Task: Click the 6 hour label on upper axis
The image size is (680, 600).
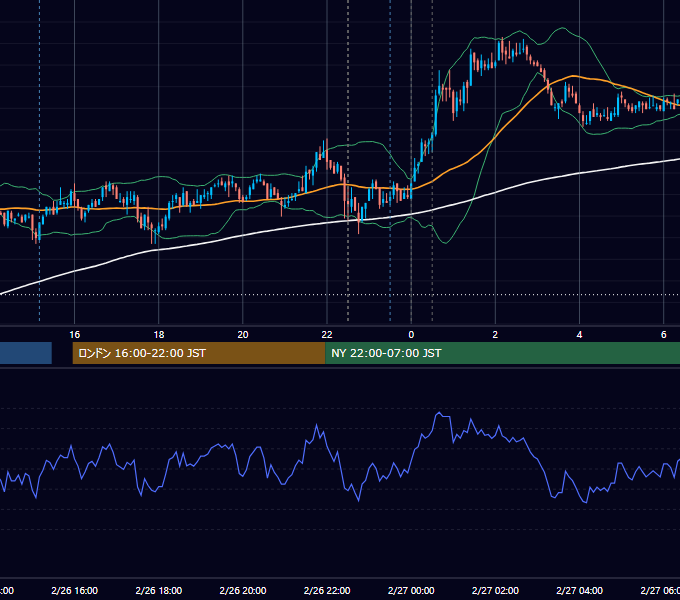Action: coord(664,334)
